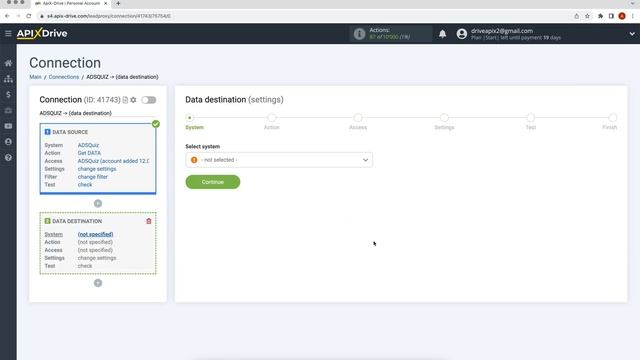Viewport: 640px width, 360px height.
Task: Open a new browser tab with plus
Action: pos(118,3)
